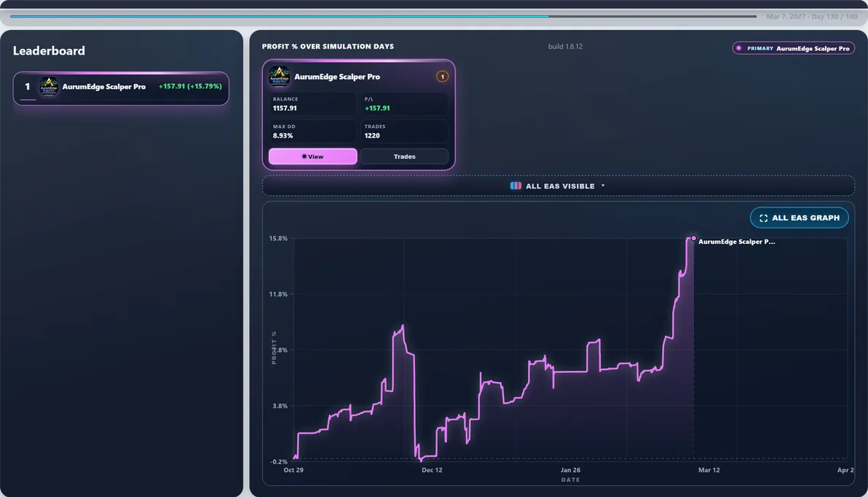
Task: Open the All EAs Visible dropdown arrow
Action: tap(603, 186)
